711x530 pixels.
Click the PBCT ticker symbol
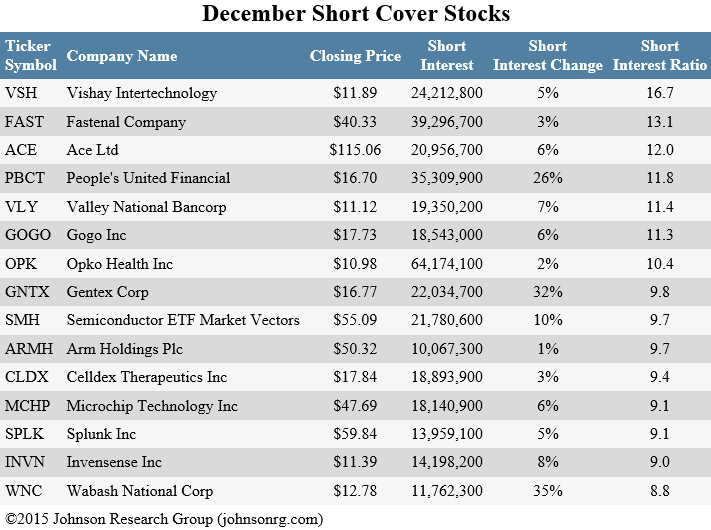point(26,178)
